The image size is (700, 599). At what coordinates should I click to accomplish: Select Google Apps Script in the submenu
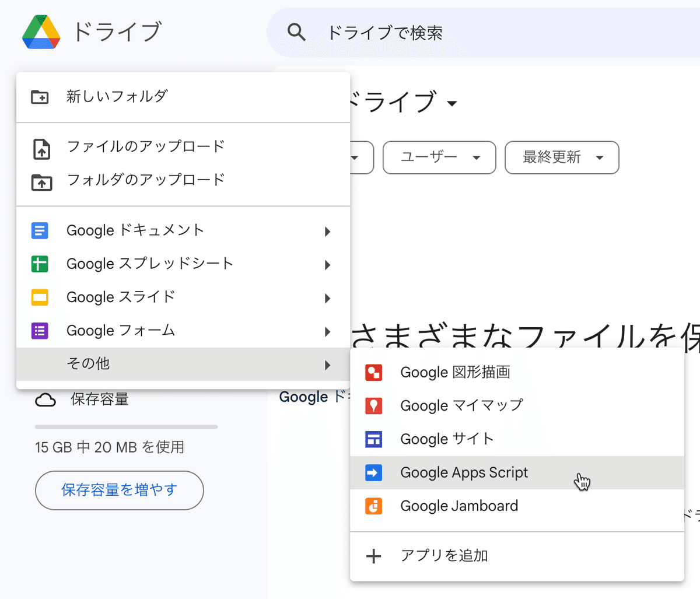click(517, 472)
